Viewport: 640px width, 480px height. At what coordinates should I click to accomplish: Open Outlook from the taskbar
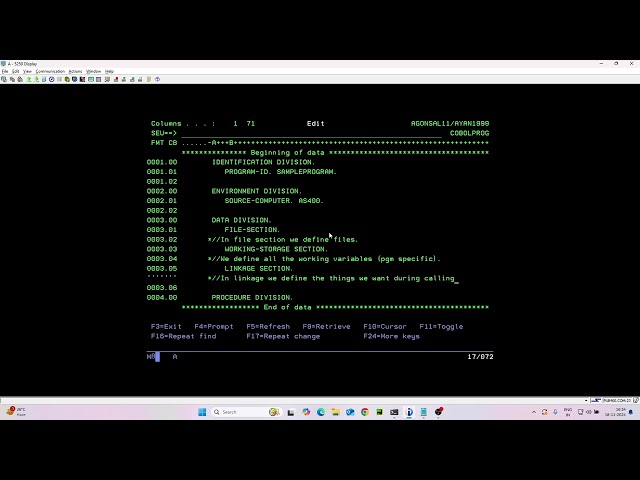click(350, 412)
